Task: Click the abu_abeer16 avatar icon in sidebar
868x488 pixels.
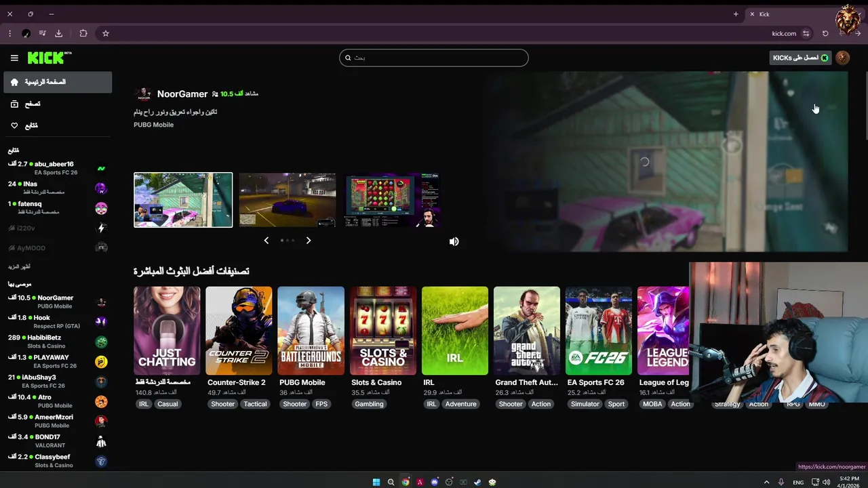Action: click(101, 168)
